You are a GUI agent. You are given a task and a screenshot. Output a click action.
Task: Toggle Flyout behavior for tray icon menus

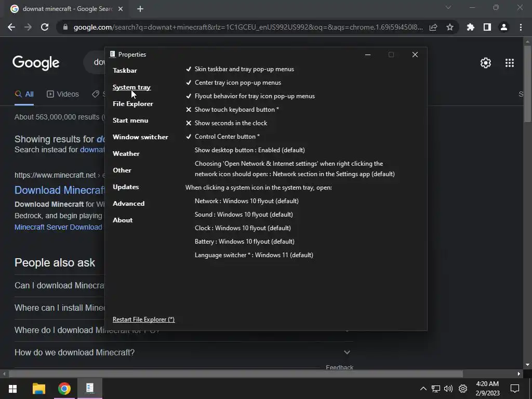point(250,96)
